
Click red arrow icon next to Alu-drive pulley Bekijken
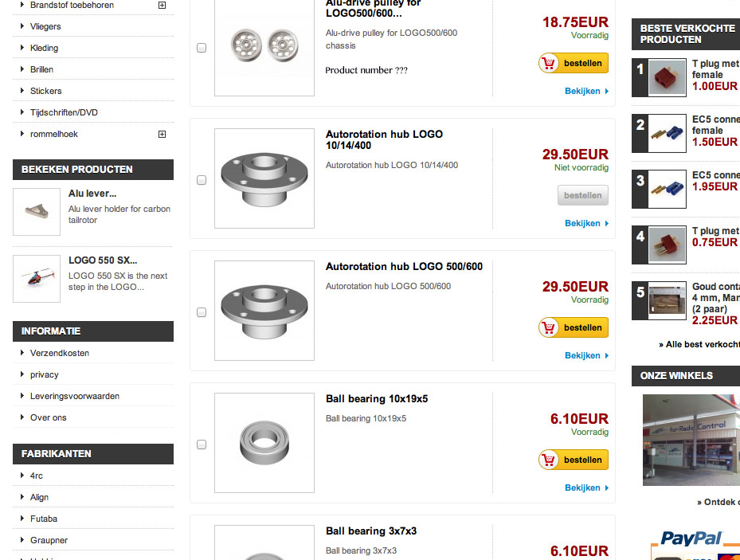[608, 91]
